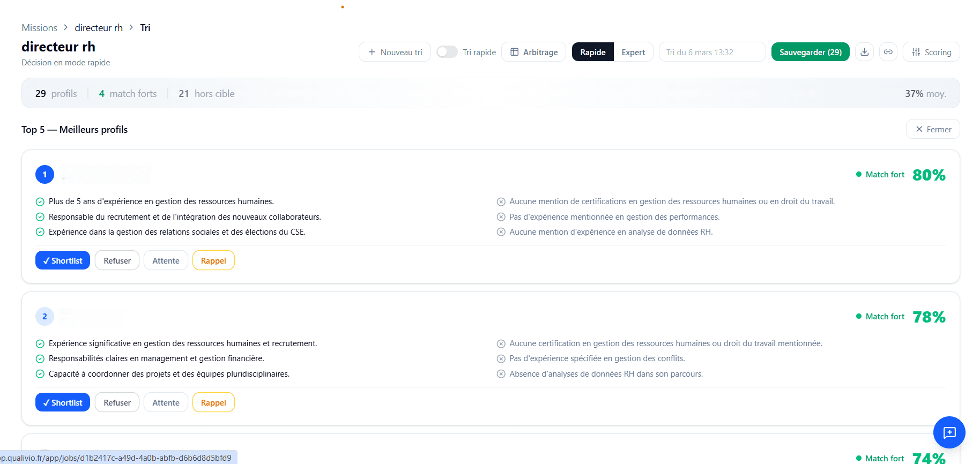Click the '29 profils' stat
980x464 pixels.
56,93
